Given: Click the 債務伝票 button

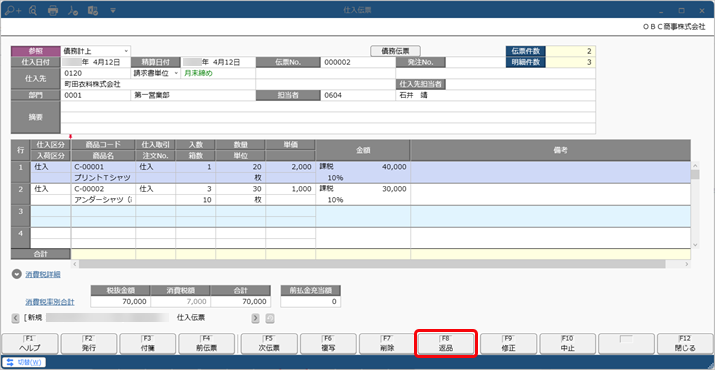Looking at the screenshot, I should [x=395, y=51].
